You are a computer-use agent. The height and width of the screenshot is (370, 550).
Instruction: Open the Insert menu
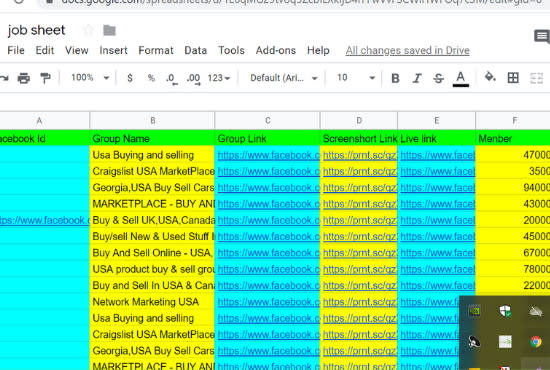pyautogui.click(x=113, y=51)
